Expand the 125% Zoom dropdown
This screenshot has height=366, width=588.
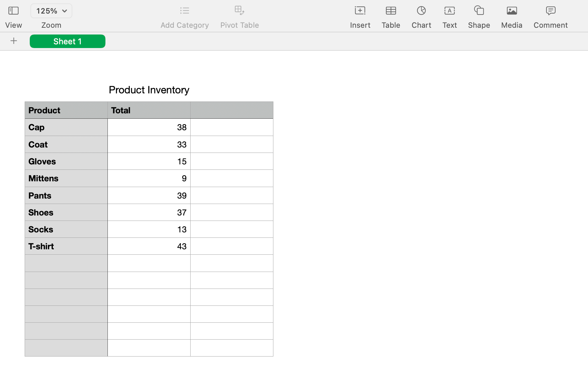click(51, 11)
